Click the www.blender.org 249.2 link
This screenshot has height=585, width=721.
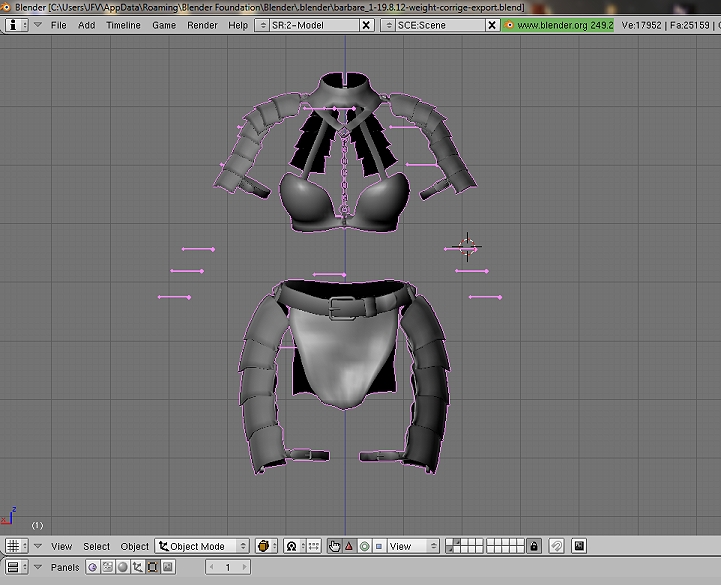click(558, 25)
